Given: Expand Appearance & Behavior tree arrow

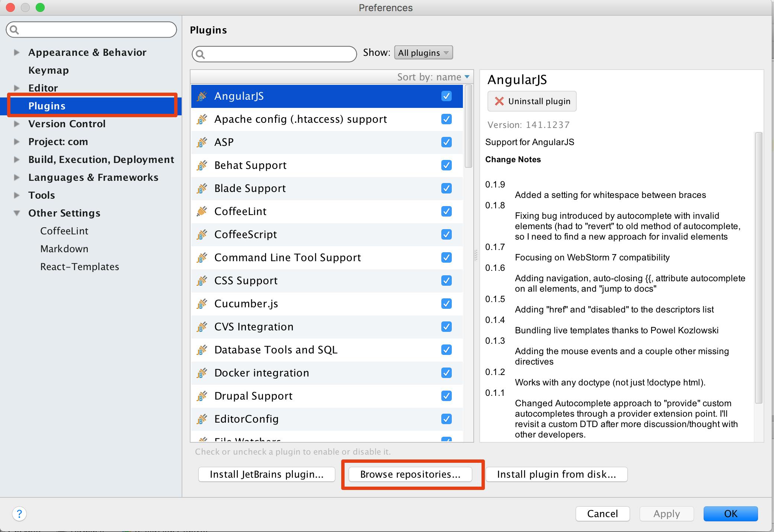Looking at the screenshot, I should tap(16, 52).
